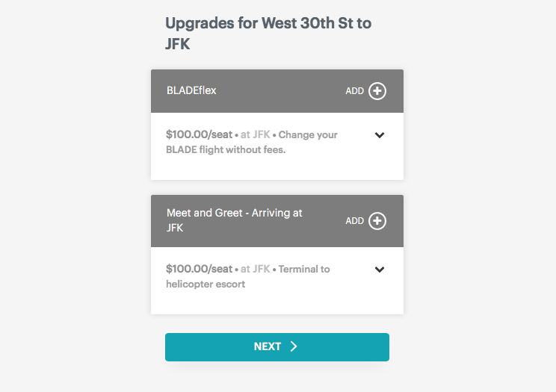Expand the Meet and Greet details chevron
Screen dimensions: 556x392
pyautogui.click(x=380, y=270)
